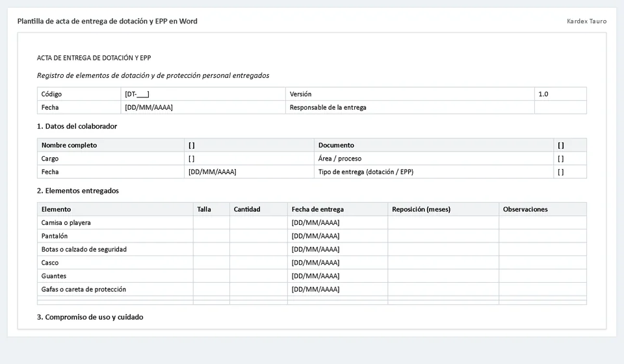Click the '[ ]' placeholder next to Área / proceso
Image resolution: width=624 pixels, height=364 pixels.
click(x=561, y=159)
